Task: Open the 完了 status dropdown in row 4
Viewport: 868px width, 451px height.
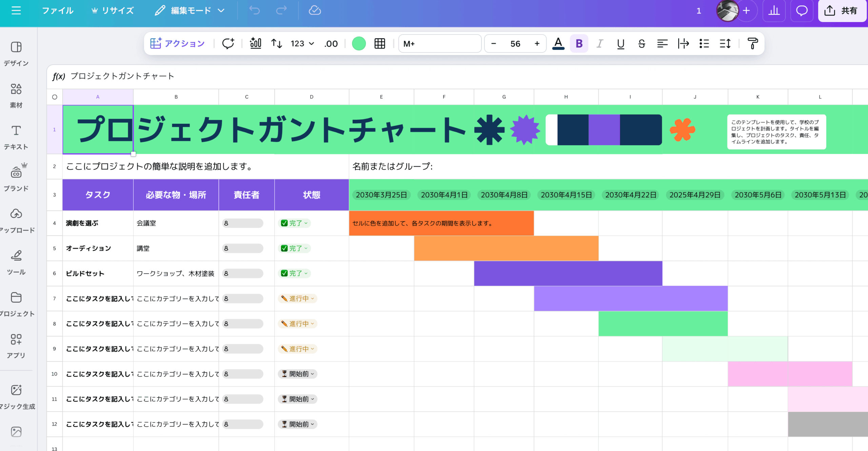Action: [x=294, y=223]
